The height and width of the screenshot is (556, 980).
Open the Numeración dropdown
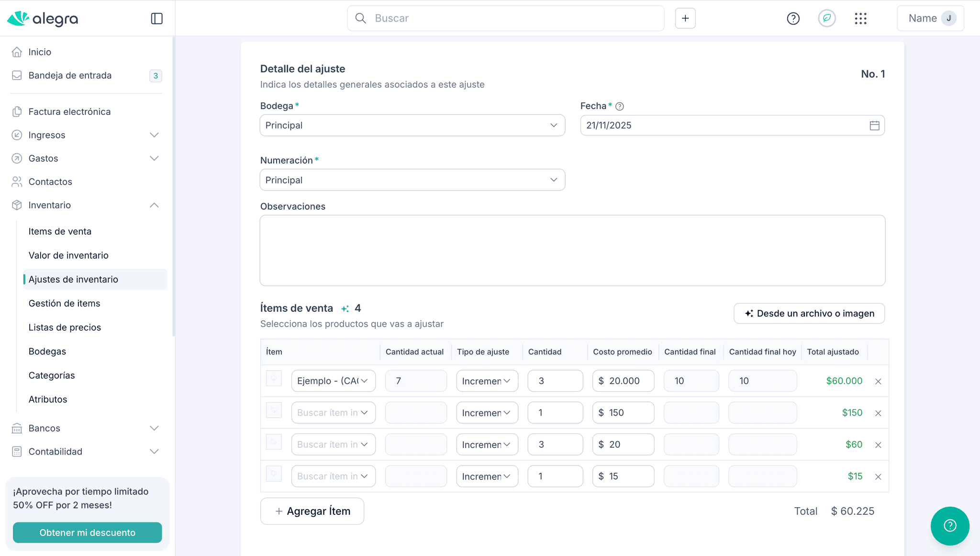coord(412,180)
